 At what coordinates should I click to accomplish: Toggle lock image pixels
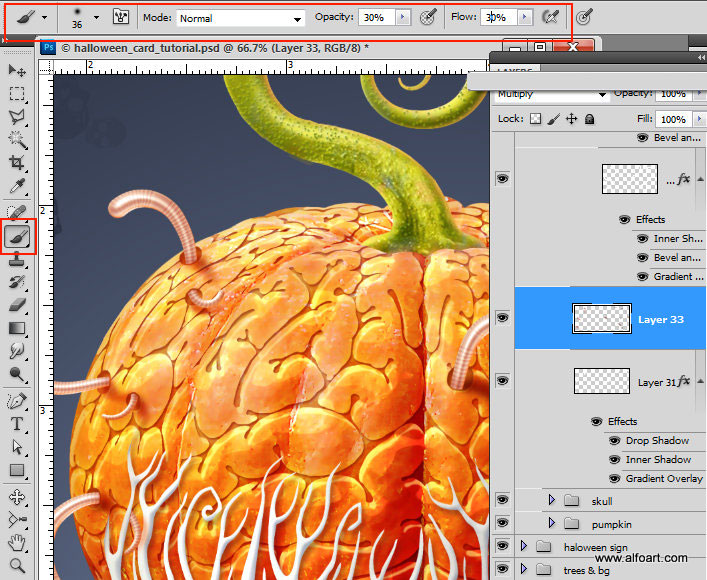[554, 119]
